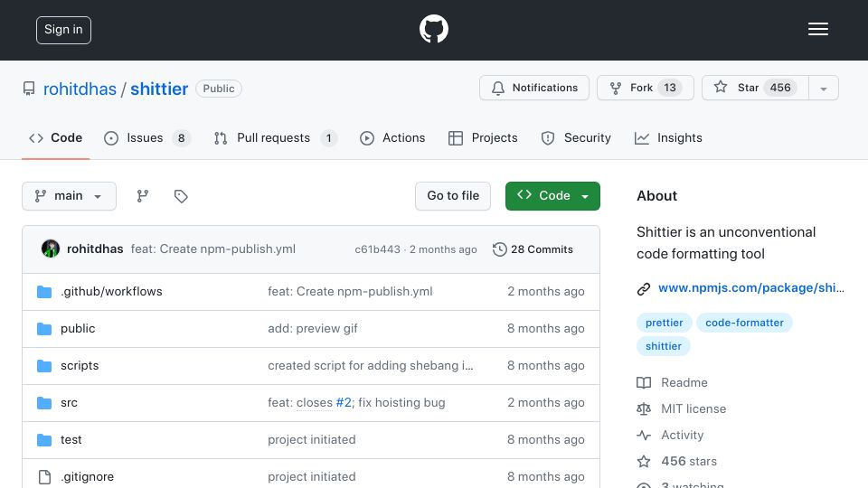
Task: Switch to the Security tab
Action: (576, 137)
